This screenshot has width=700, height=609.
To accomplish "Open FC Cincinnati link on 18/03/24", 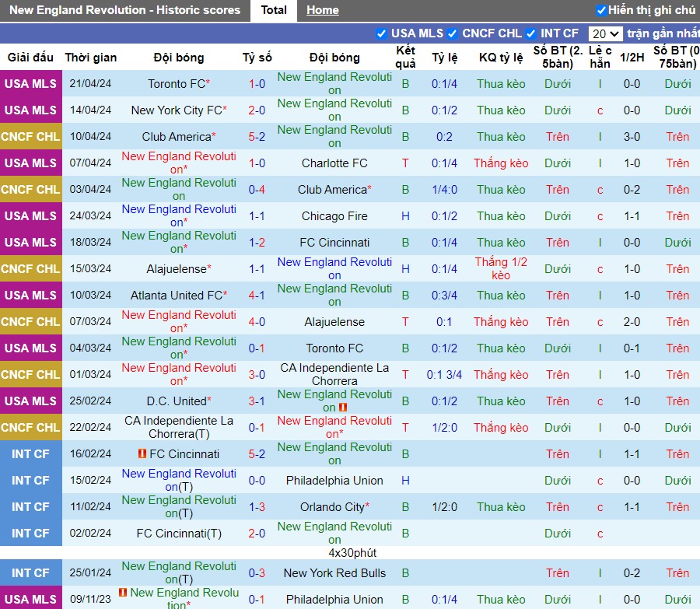I will [334, 243].
